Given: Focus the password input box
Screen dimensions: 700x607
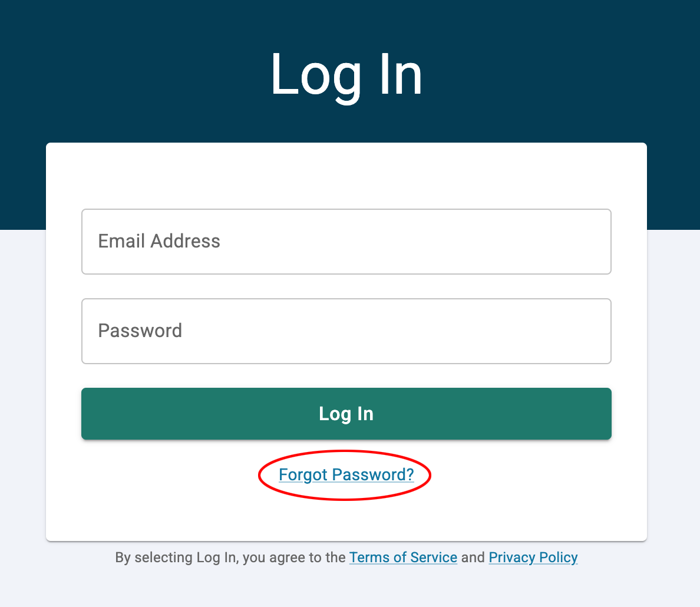Looking at the screenshot, I should point(346,331).
